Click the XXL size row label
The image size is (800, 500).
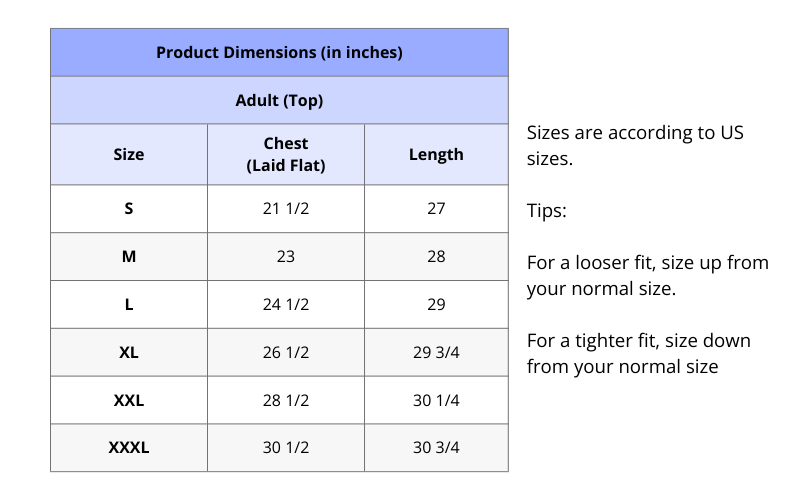129,401
